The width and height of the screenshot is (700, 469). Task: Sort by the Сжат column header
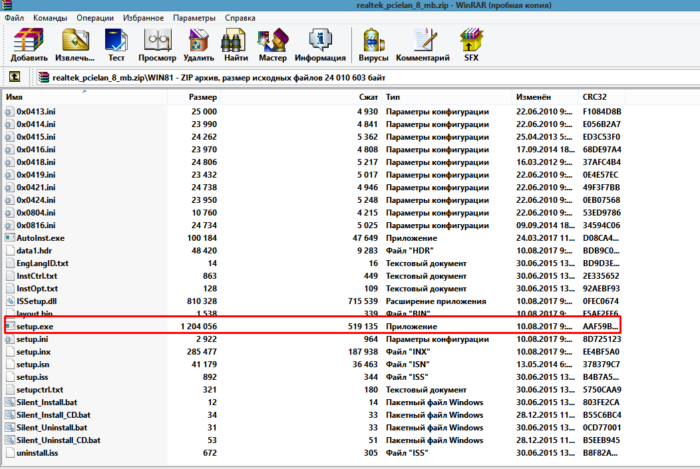[301, 97]
